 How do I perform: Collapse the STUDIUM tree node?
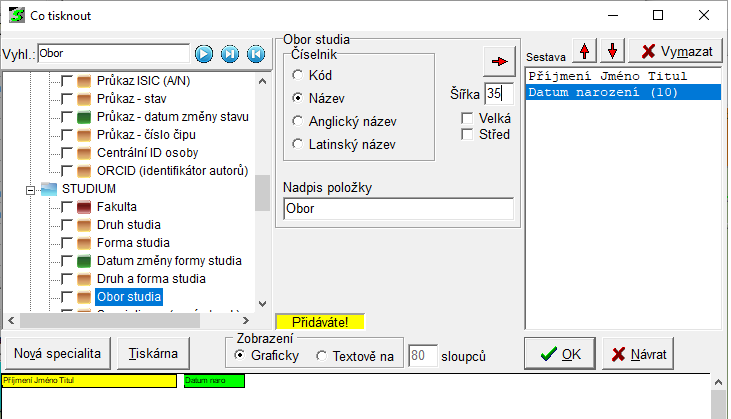tap(31, 189)
